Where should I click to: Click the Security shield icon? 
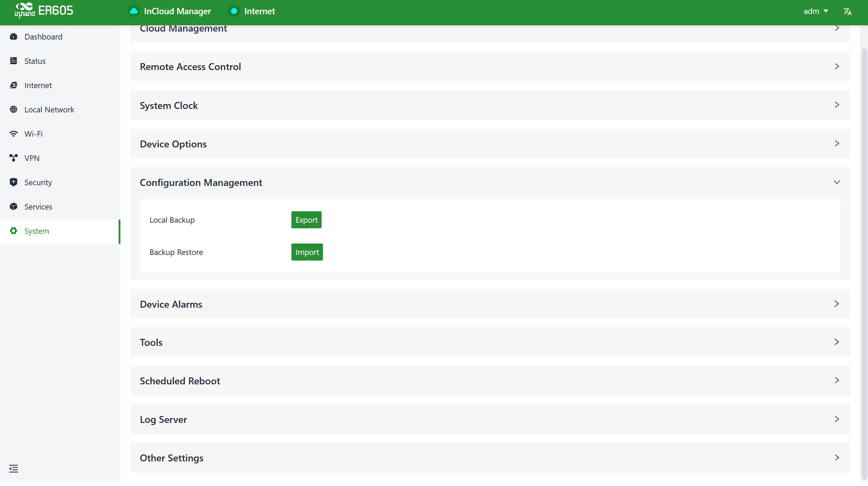coord(14,182)
